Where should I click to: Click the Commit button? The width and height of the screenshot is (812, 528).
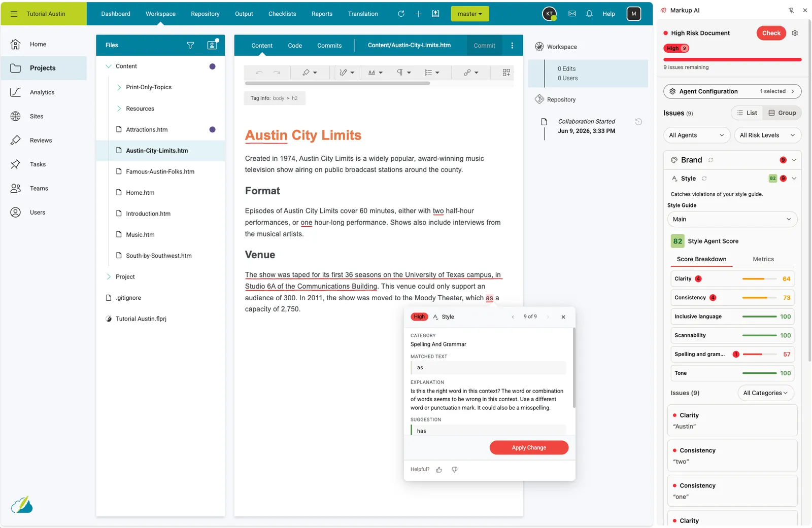pyautogui.click(x=485, y=46)
